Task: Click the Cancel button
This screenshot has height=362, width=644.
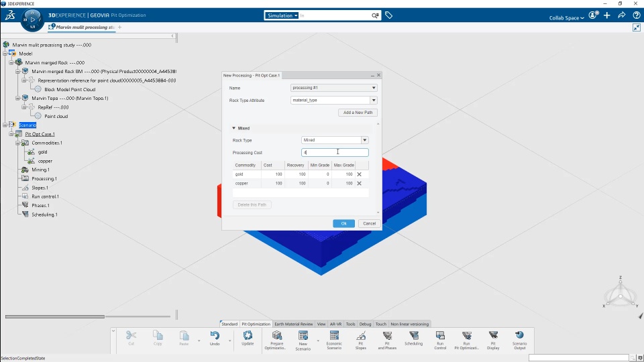Action: [369, 224]
